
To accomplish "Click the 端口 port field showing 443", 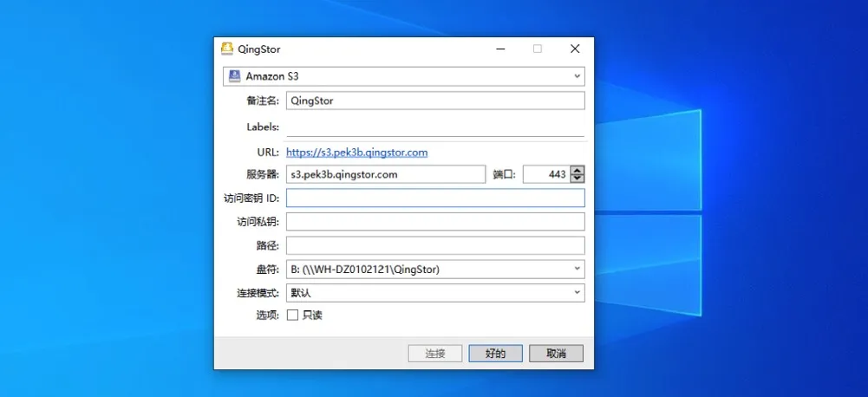I will click(545, 174).
